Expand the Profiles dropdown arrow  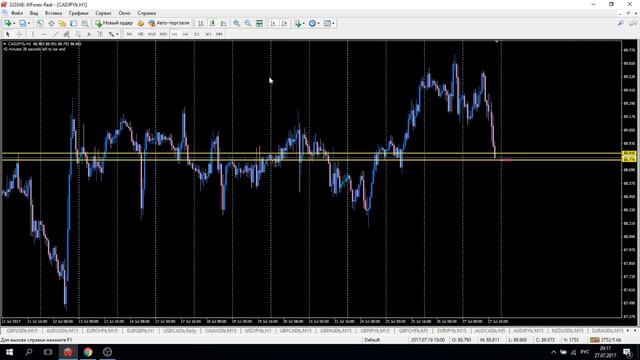[x=29, y=23]
